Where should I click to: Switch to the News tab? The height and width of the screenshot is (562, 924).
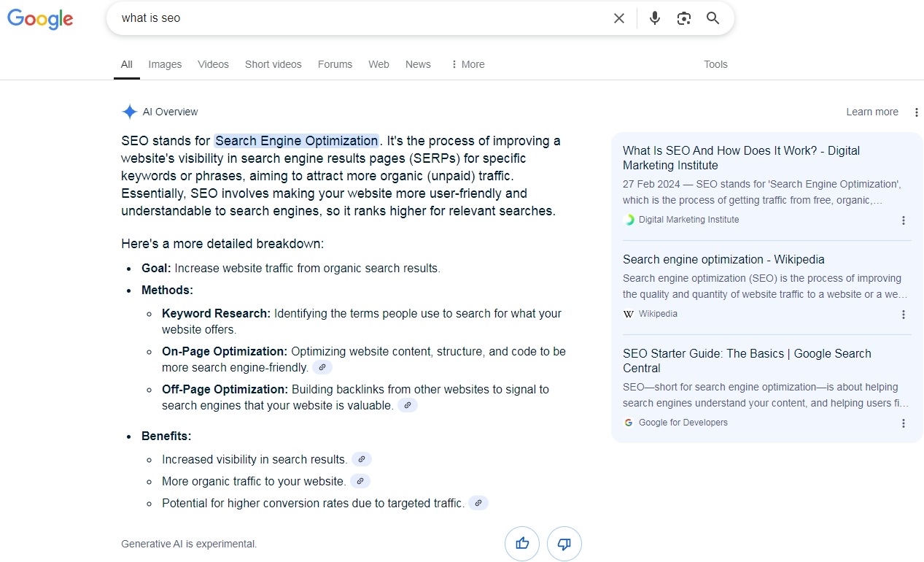pos(418,64)
